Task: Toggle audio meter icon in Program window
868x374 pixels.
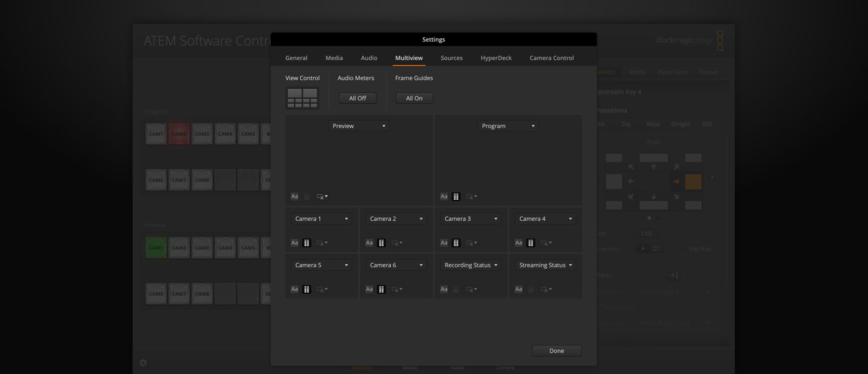Action: [x=456, y=197]
